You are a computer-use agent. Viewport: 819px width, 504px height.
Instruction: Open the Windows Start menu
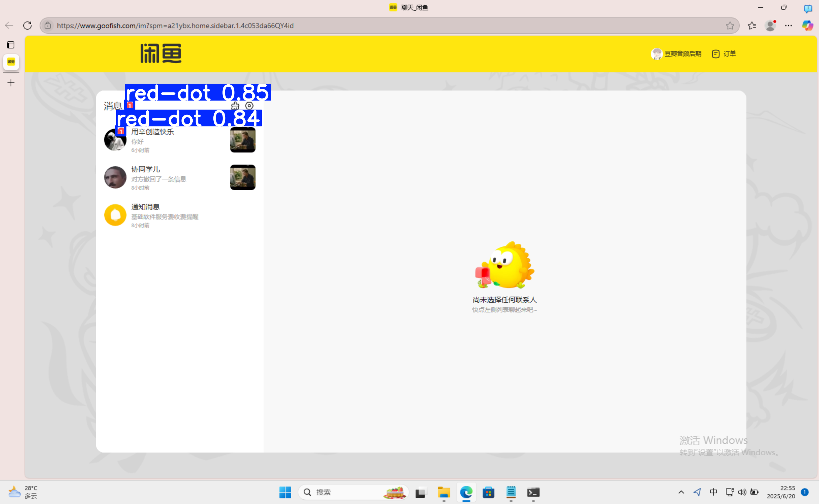coord(285,492)
